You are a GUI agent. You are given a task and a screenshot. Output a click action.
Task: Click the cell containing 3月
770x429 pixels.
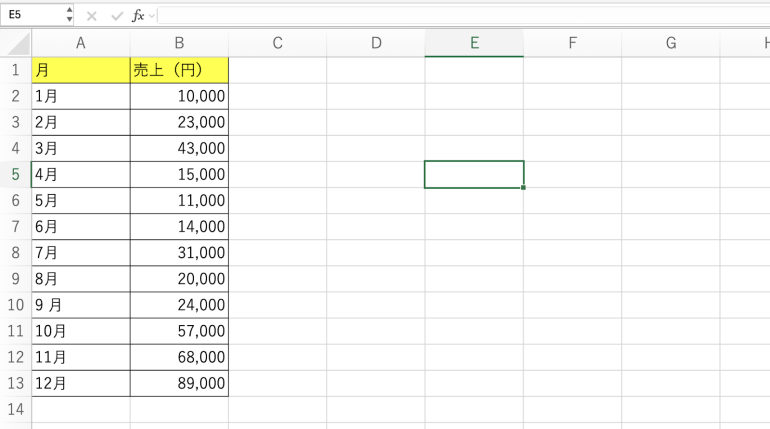click(81, 148)
